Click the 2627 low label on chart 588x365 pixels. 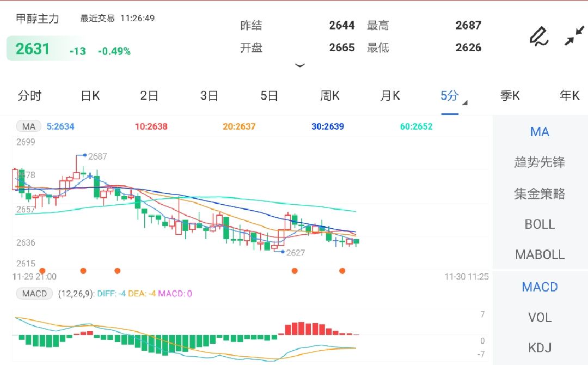[x=296, y=252]
